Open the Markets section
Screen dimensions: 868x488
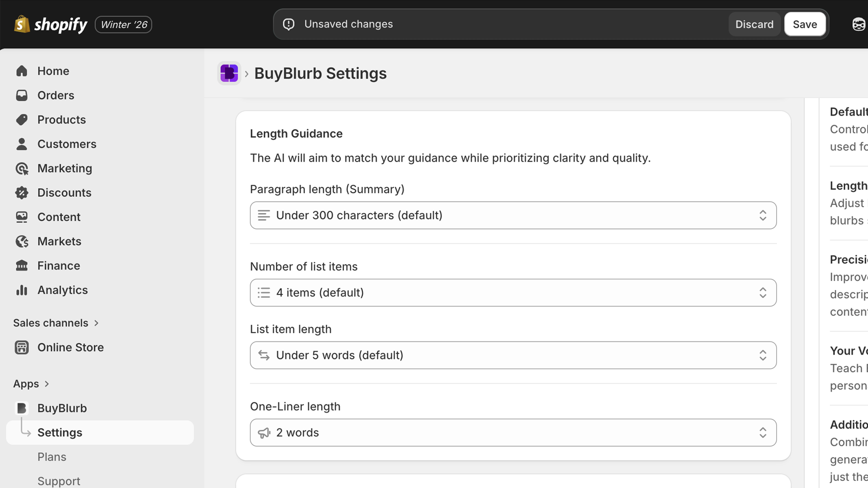[x=59, y=241]
